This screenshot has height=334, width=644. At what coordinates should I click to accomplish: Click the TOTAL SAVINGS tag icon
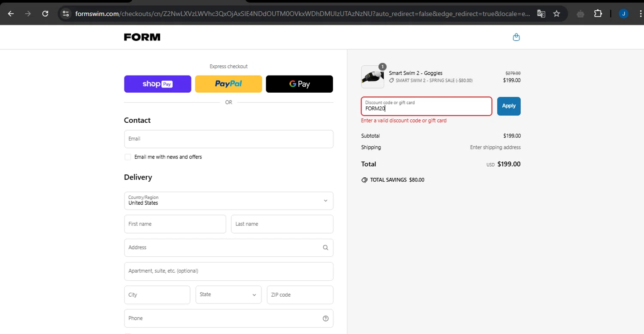[x=365, y=180]
